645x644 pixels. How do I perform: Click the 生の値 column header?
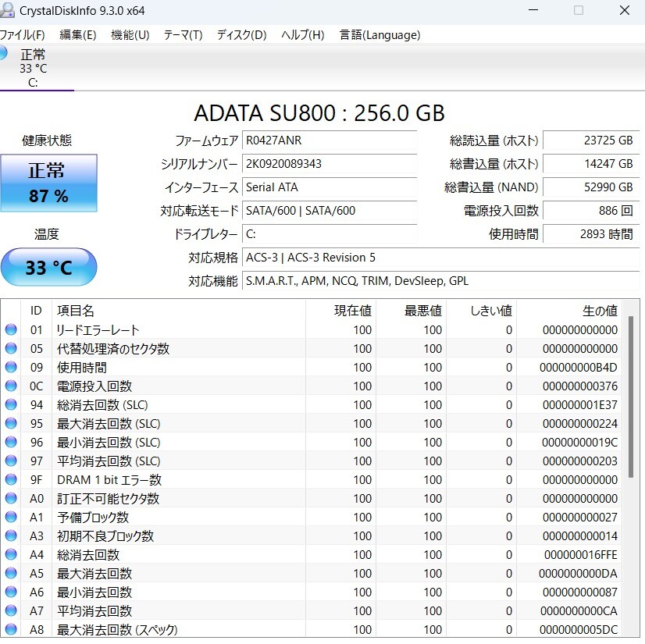coord(569,311)
